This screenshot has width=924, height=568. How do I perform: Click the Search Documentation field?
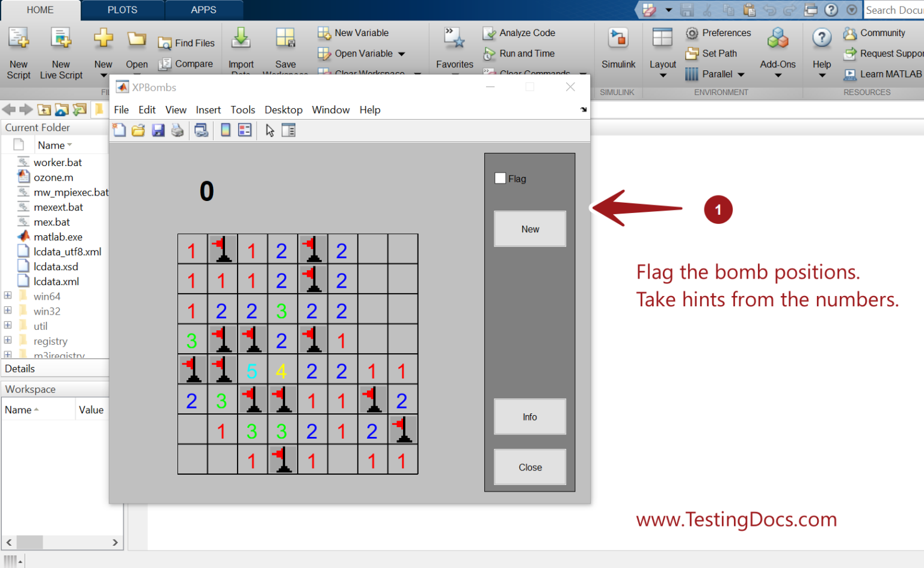(x=896, y=10)
